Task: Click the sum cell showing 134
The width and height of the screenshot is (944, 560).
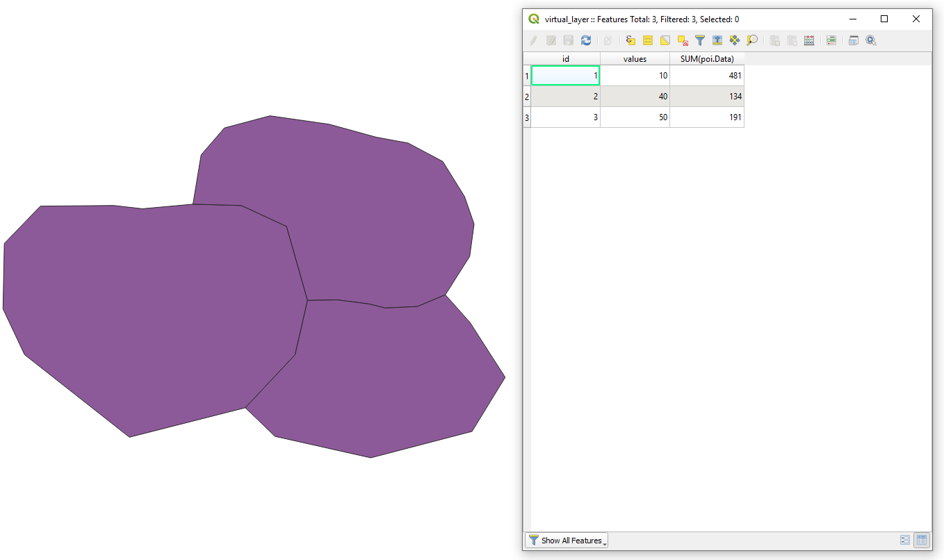Action: point(707,97)
